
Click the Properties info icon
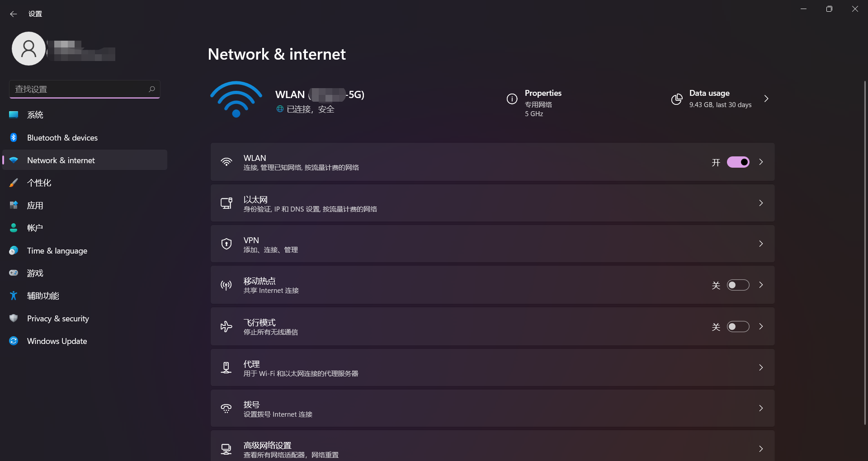512,99
